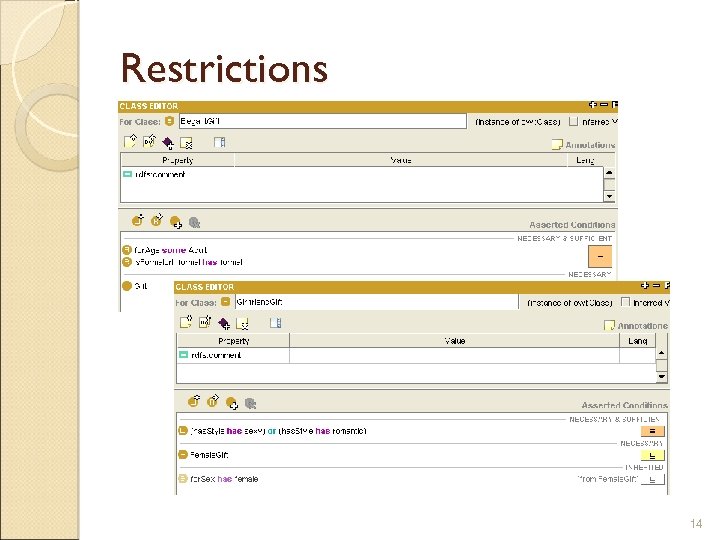Click the purple add-annotation-property icon in GirlfriendGift editor
This screenshot has width=720, height=540.
(x=224, y=324)
